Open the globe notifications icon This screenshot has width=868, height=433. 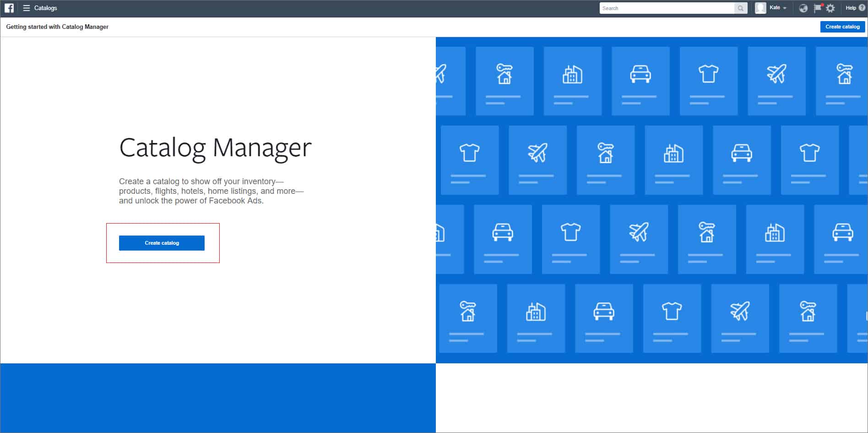[803, 8]
